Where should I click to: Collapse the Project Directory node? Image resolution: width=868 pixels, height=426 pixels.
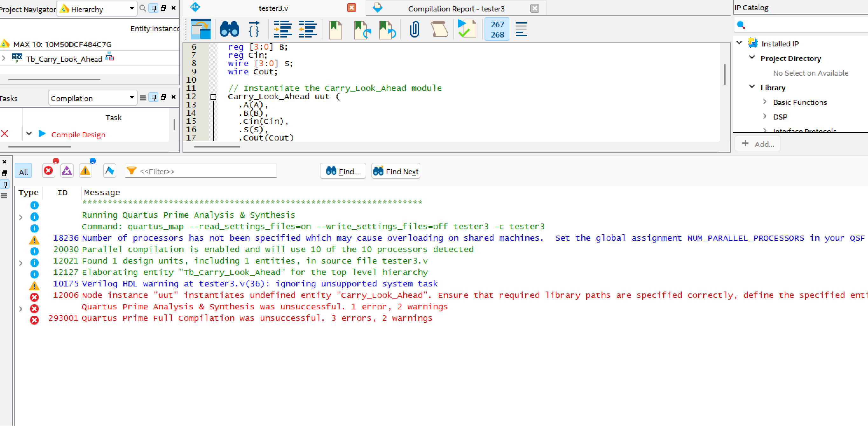(x=752, y=57)
